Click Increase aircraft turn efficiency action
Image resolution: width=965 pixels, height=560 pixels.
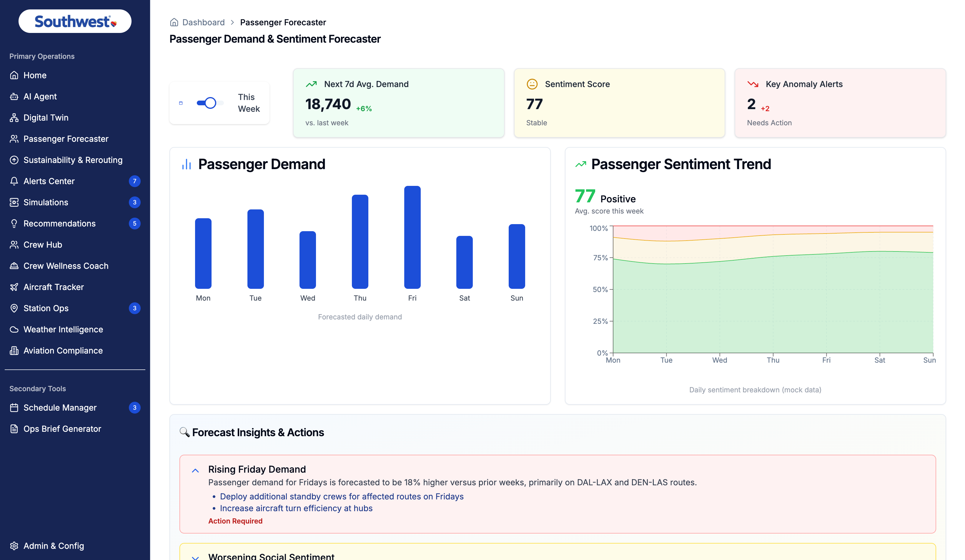tap(296, 508)
